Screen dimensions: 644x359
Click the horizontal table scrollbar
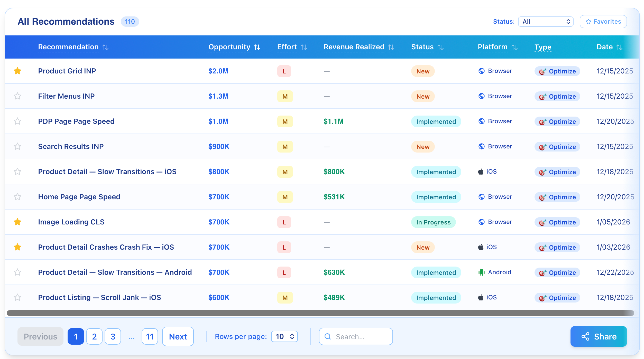point(320,313)
